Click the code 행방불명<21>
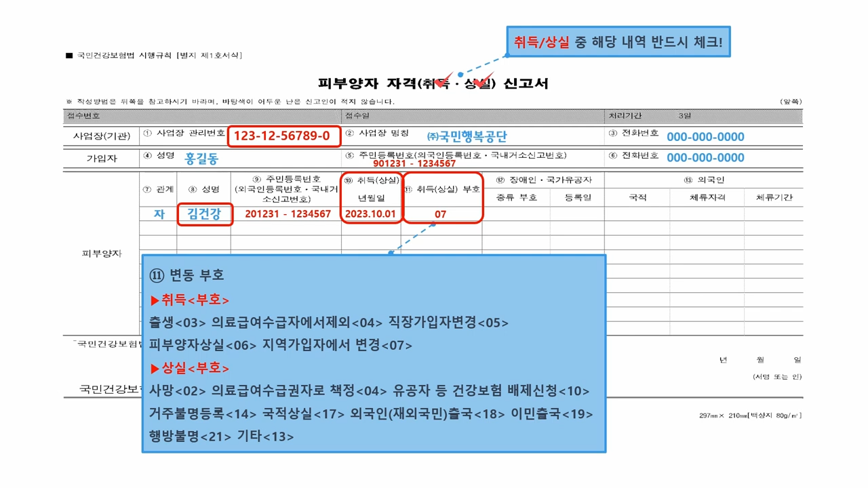 pyautogui.click(x=191, y=436)
